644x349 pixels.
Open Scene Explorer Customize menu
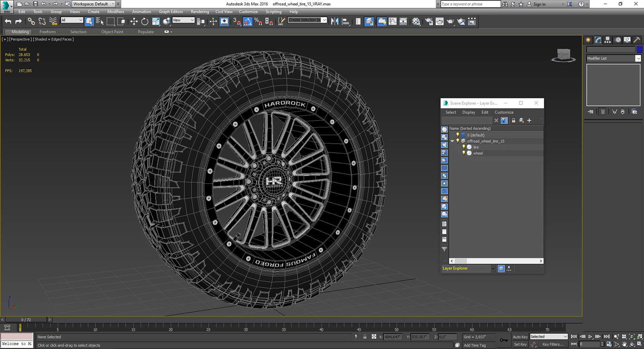click(x=504, y=112)
